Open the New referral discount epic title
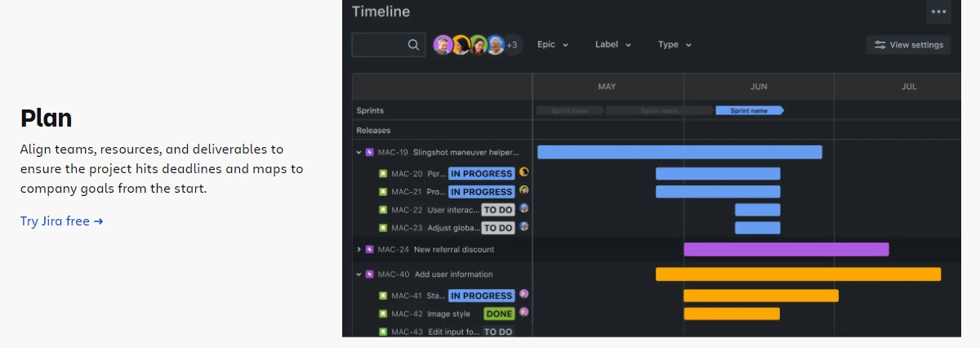The image size is (980, 348). [x=454, y=249]
